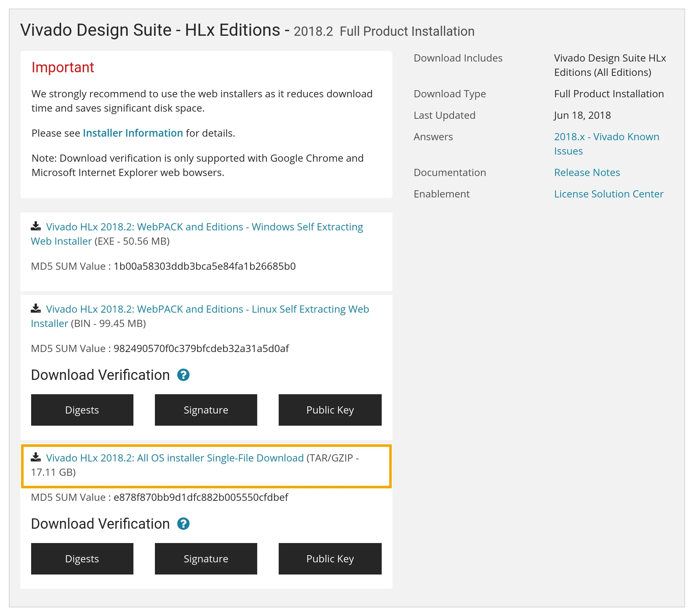Click Signature button under Linux web installer
Image resolution: width=694 pixels, height=616 pixels.
coord(206,410)
